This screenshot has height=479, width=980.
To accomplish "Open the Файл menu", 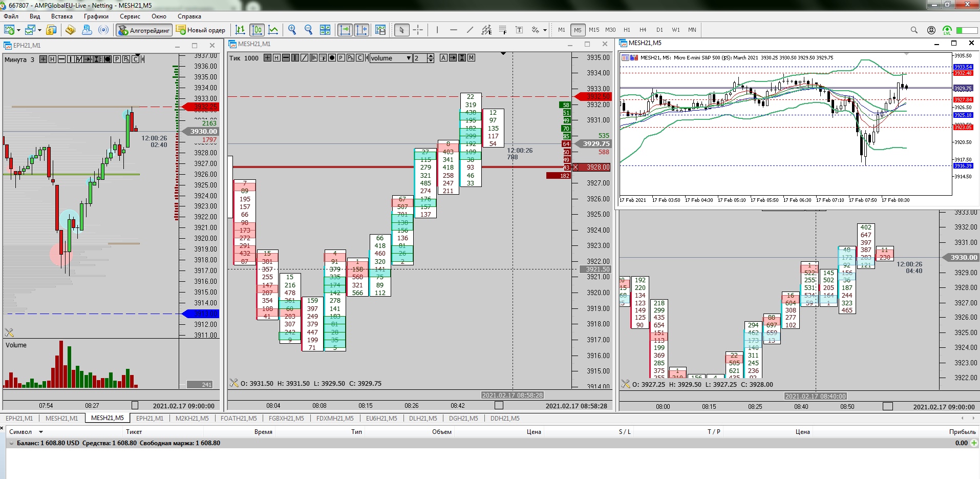I will point(11,16).
